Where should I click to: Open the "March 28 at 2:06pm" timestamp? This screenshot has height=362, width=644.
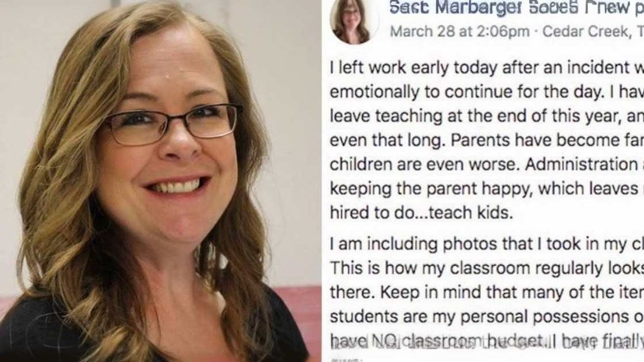click(459, 32)
